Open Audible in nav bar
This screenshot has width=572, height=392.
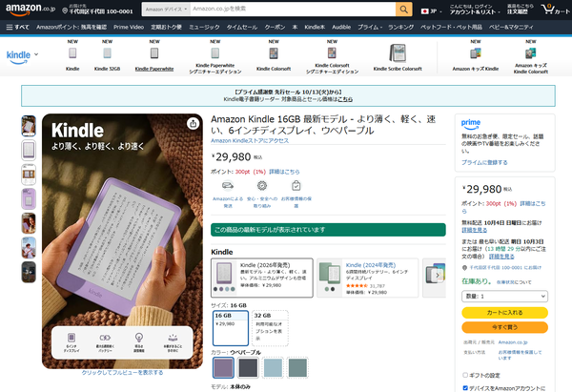341,27
